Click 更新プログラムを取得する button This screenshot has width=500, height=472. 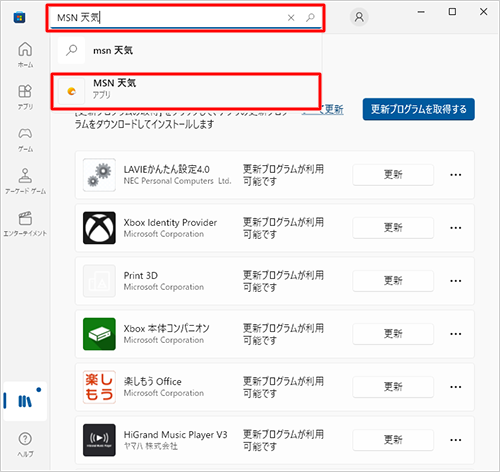pos(419,109)
